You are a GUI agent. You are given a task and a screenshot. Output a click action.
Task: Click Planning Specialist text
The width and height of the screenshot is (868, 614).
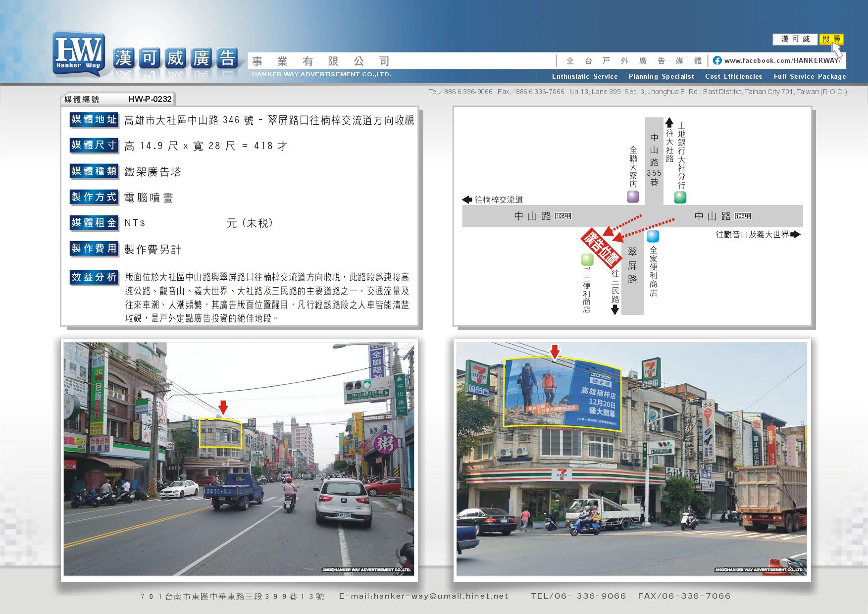tap(662, 76)
